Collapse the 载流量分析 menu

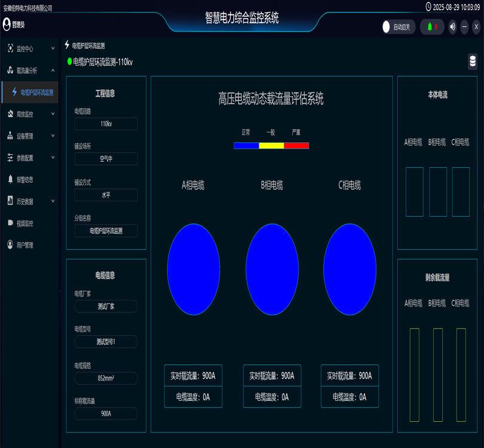29,70
